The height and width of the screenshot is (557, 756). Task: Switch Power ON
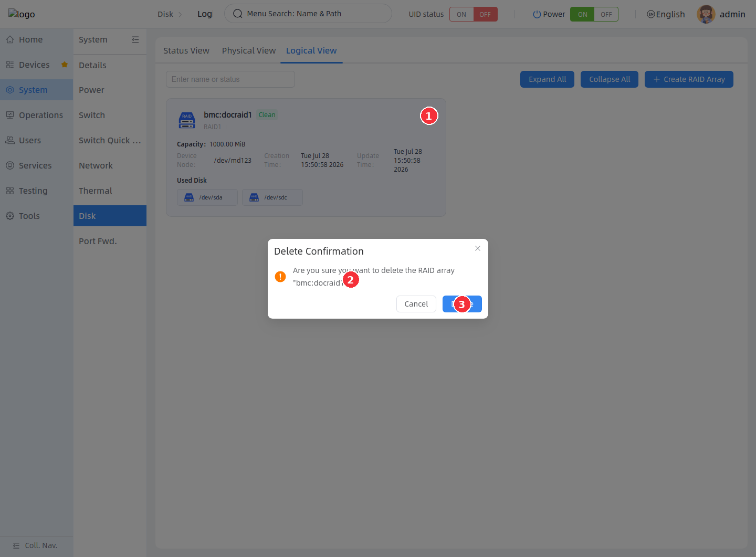pos(582,14)
